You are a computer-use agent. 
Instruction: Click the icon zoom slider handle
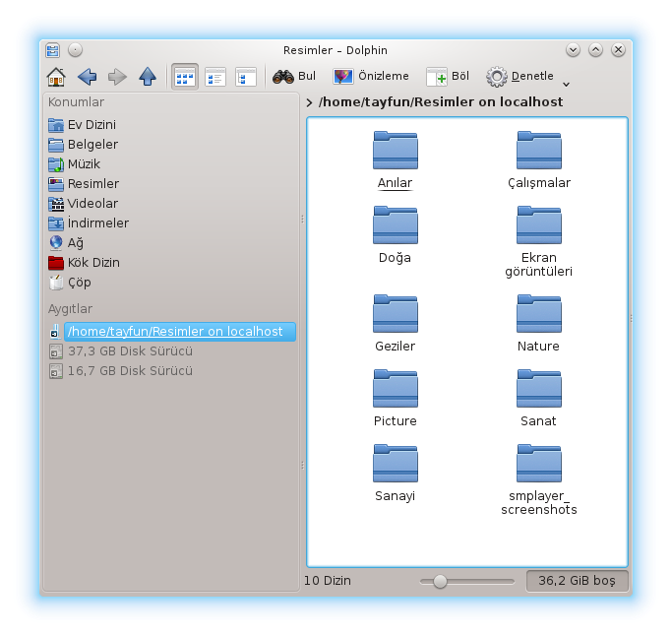tap(440, 581)
